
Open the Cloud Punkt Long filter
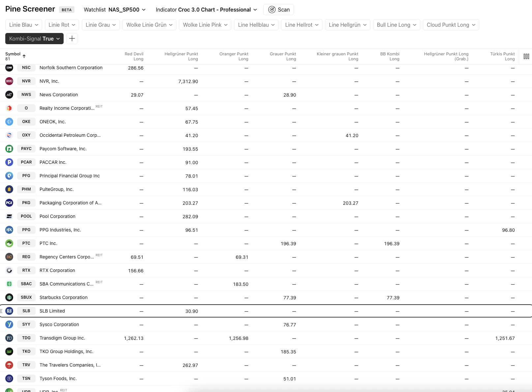(x=451, y=25)
